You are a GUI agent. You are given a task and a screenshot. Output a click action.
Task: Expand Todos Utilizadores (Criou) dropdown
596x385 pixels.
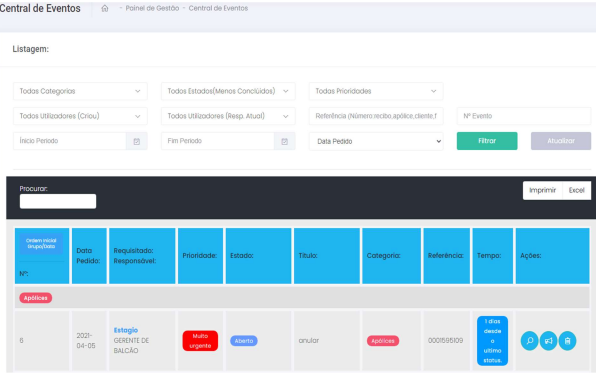pos(80,116)
